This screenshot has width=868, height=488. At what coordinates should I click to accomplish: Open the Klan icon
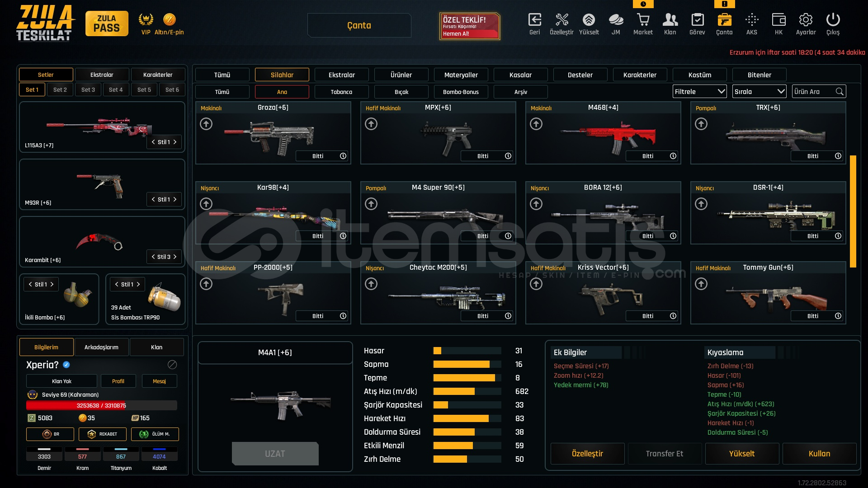pyautogui.click(x=670, y=20)
